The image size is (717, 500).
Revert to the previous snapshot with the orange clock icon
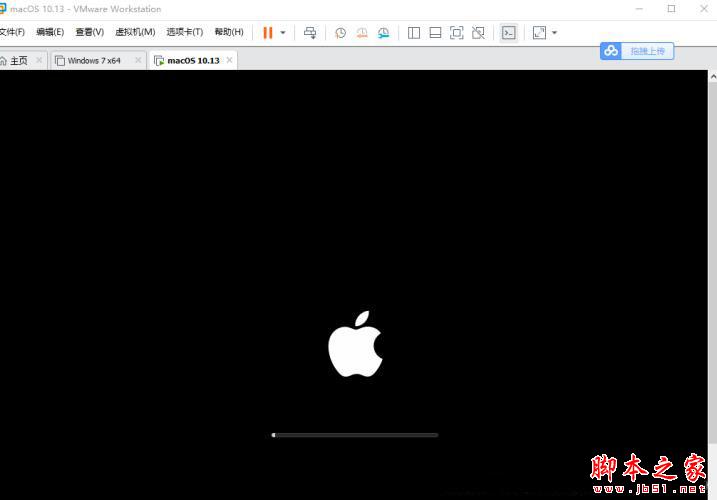pos(362,32)
